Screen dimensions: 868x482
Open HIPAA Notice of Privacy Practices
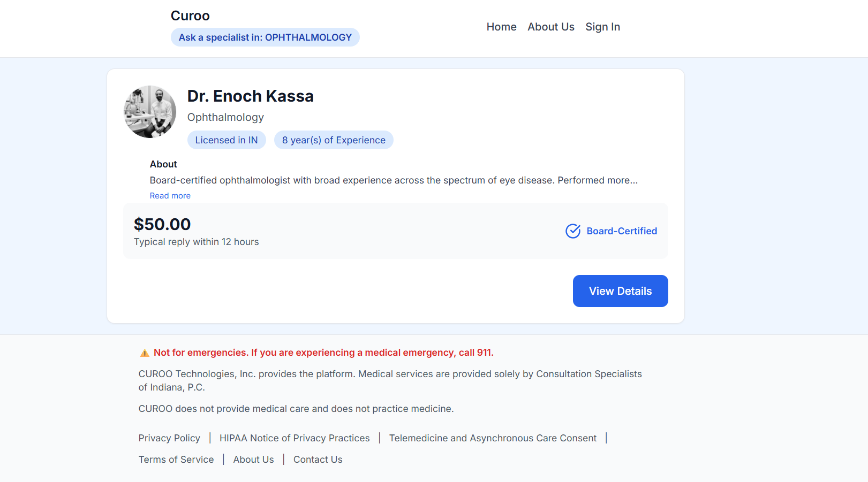point(295,438)
